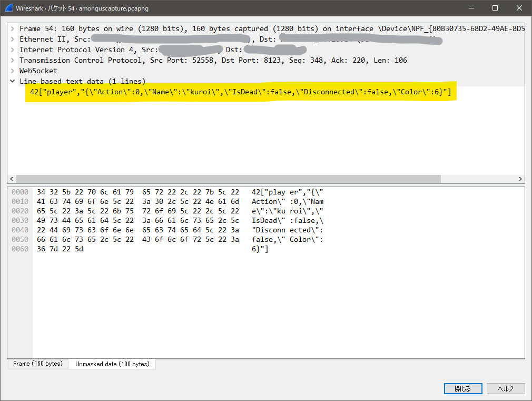The width and height of the screenshot is (532, 401).
Task: Select the highlighted player JSON line
Action: pyautogui.click(x=240, y=92)
